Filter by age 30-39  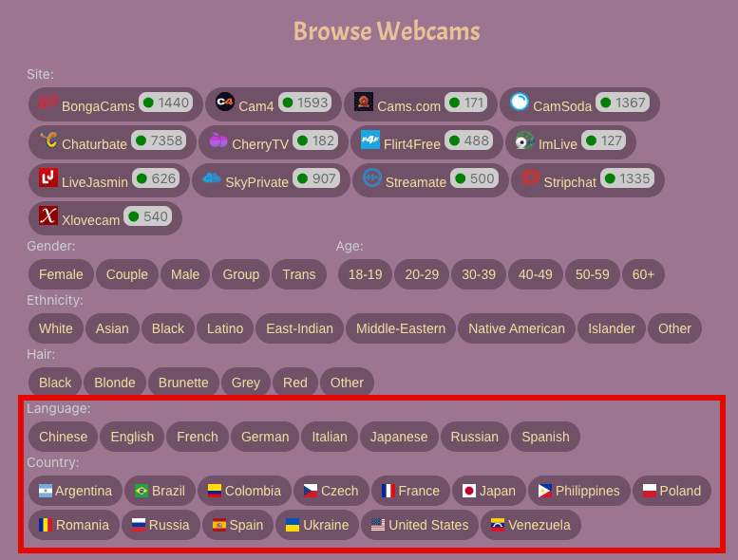click(479, 274)
